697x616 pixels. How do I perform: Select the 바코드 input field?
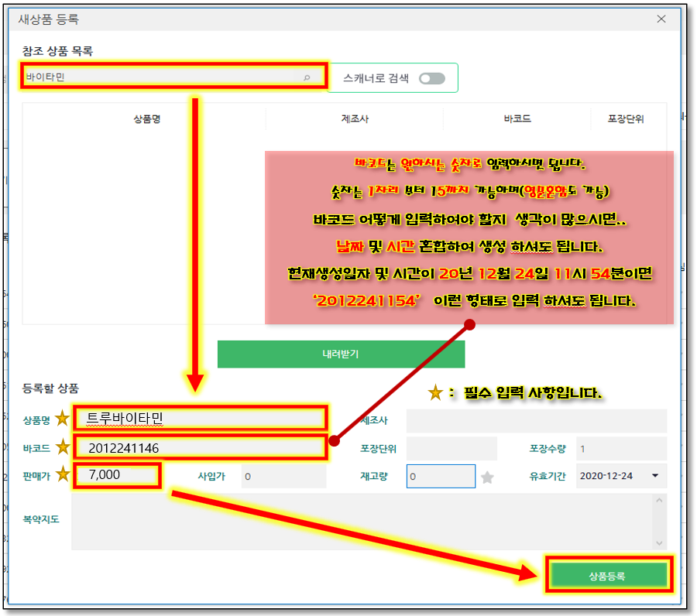coord(200,447)
